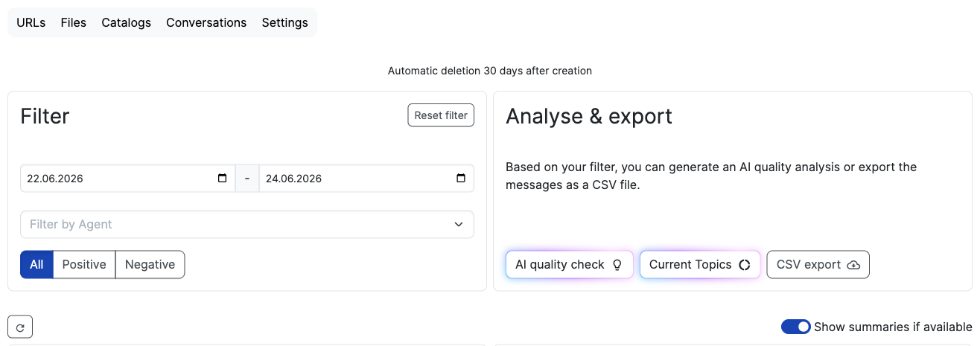This screenshot has height=346, width=980.
Task: Click the Filter by Agent chevron arrow
Action: pos(459,224)
